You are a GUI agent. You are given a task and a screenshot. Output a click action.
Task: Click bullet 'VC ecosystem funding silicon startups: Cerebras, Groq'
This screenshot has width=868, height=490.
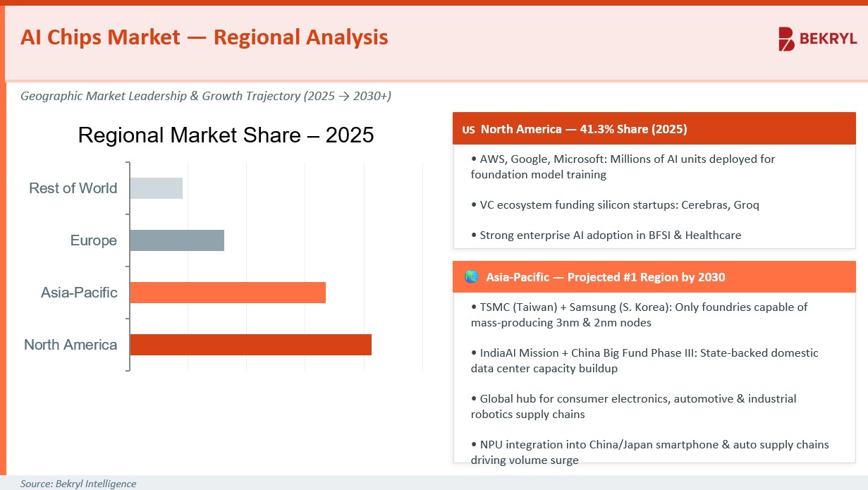[615, 205]
